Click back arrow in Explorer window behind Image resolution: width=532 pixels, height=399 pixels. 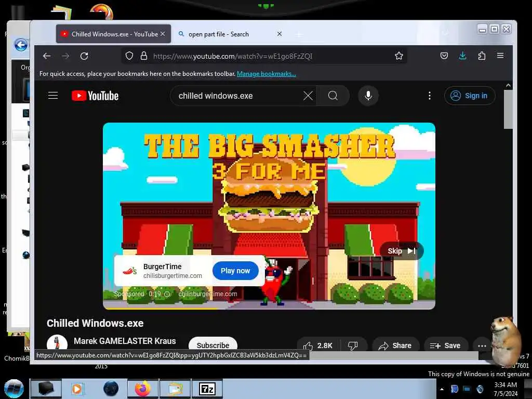point(21,45)
